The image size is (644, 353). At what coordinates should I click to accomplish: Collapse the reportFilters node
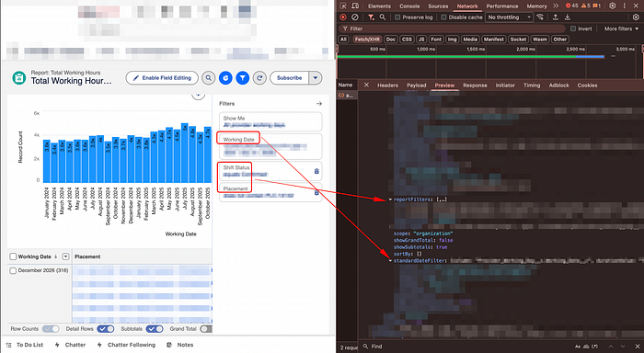click(x=390, y=199)
